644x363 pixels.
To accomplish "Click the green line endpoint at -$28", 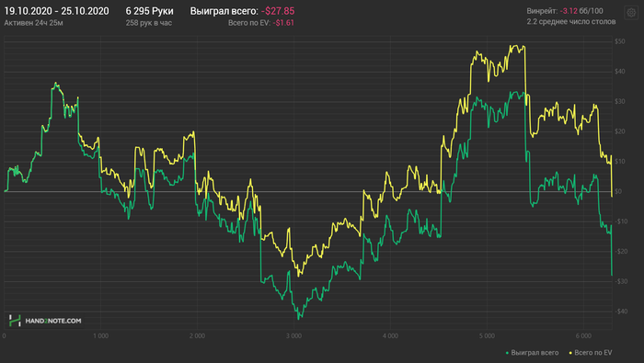I will tap(612, 275).
